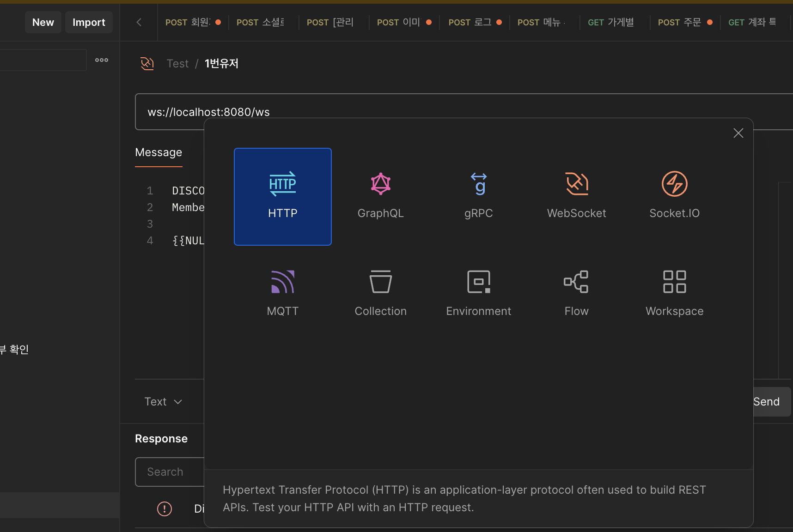Image resolution: width=793 pixels, height=532 pixels.
Task: Click the sidebar search input field
Action: [x=43, y=60]
